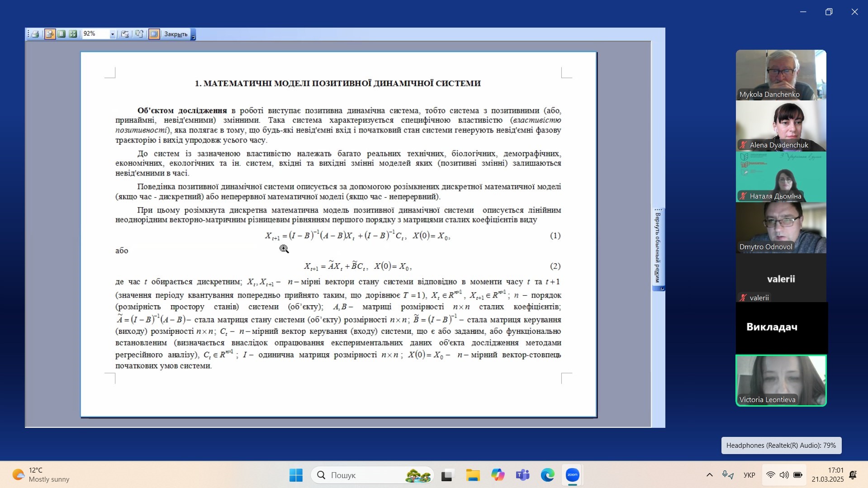Open Microsoft Teams from the taskbar
Image resolution: width=868 pixels, height=488 pixels.
522,475
